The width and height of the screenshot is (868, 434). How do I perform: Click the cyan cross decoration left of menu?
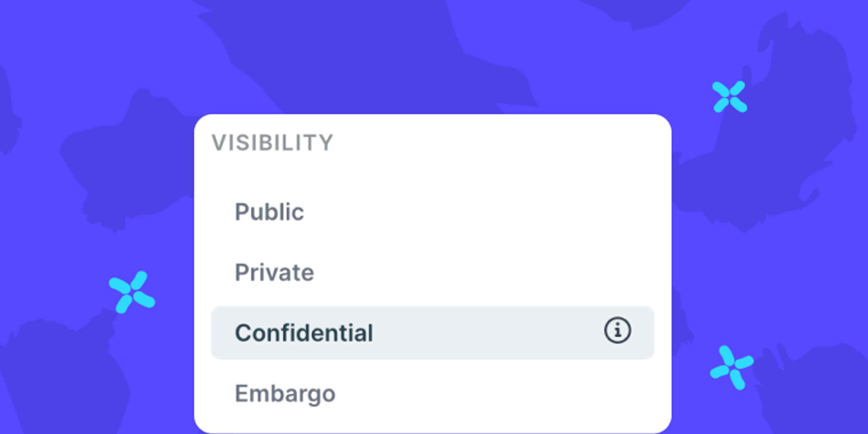[132, 292]
